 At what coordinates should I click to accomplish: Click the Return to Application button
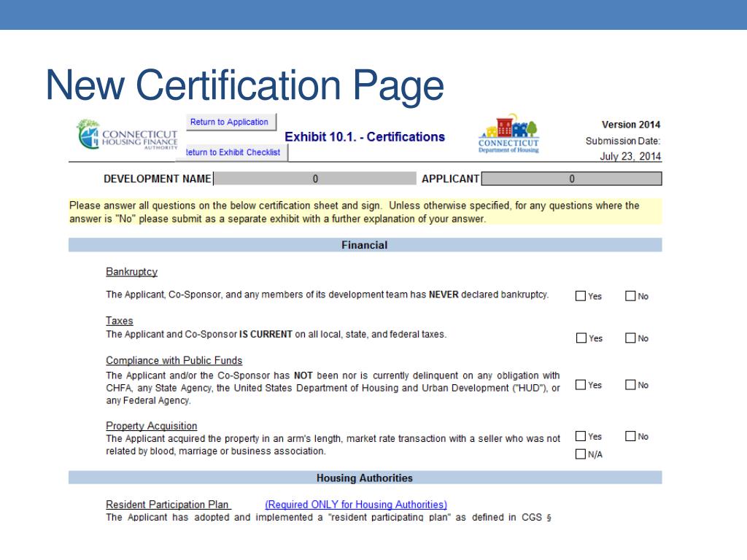231,122
